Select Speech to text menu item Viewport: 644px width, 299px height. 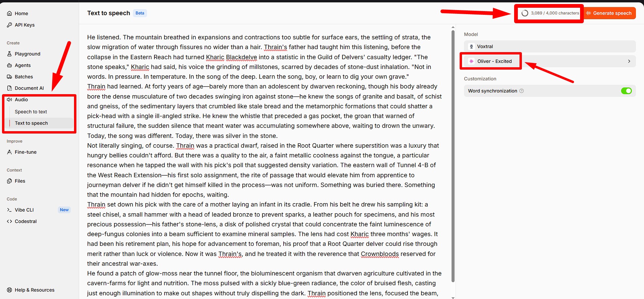pos(31,112)
